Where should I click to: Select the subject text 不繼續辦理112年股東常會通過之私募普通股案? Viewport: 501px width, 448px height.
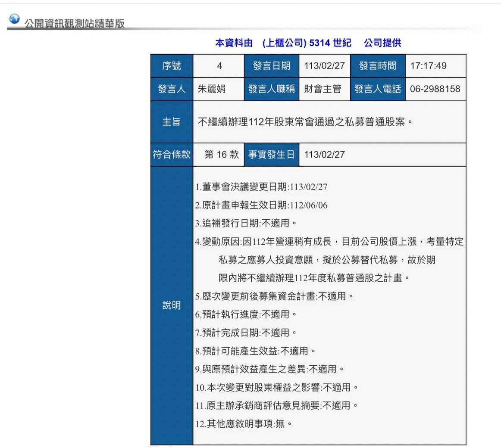pyautogui.click(x=305, y=121)
